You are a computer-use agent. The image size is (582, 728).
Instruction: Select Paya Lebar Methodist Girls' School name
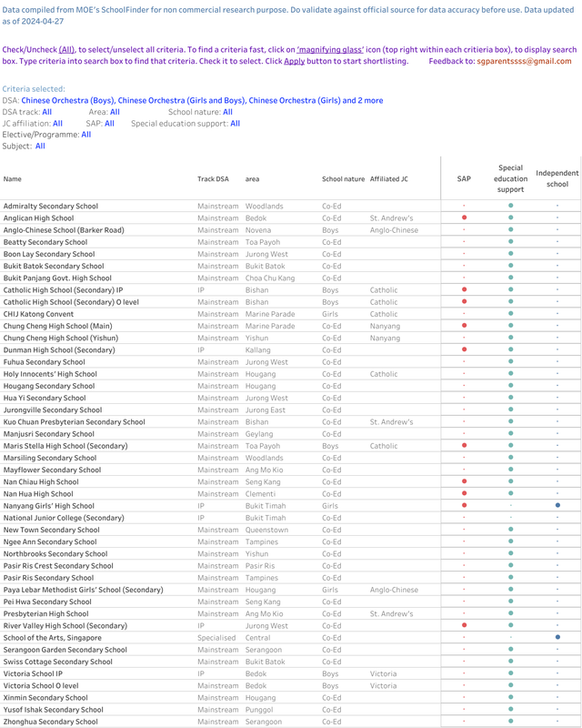coord(84,590)
